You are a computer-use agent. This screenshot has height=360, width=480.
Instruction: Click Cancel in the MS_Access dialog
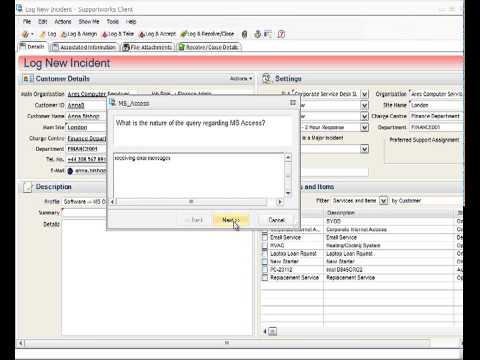[276, 220]
